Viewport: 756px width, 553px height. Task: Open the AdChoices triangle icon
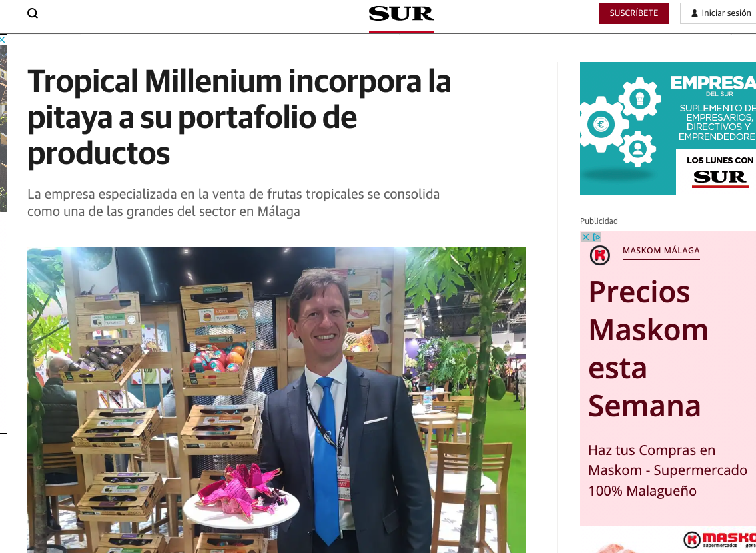coord(596,237)
